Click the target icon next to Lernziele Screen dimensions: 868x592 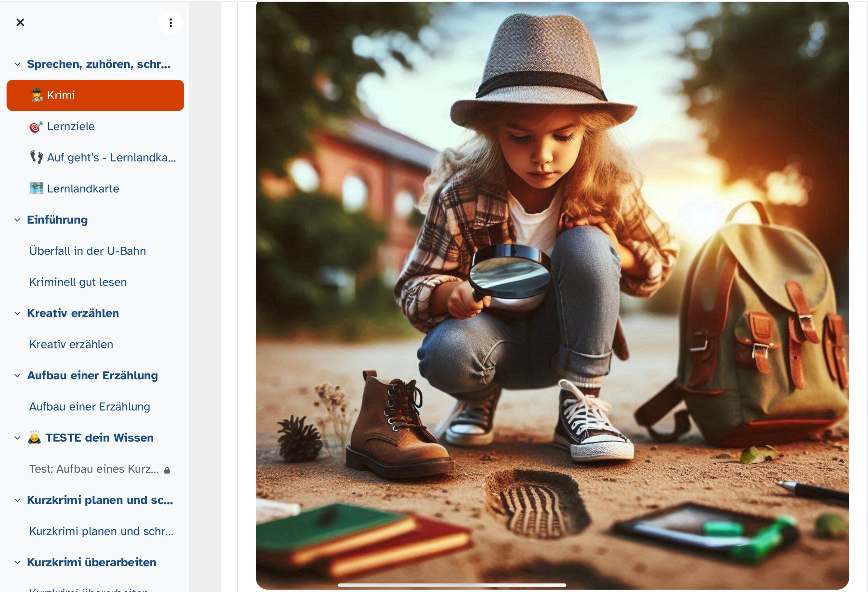tap(36, 127)
